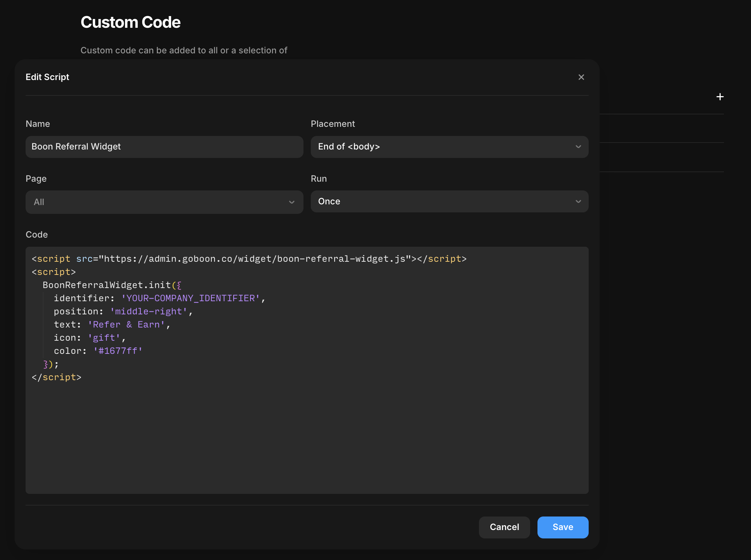This screenshot has width=751, height=560.
Task: Click the icon value 'gift'
Action: point(104,338)
